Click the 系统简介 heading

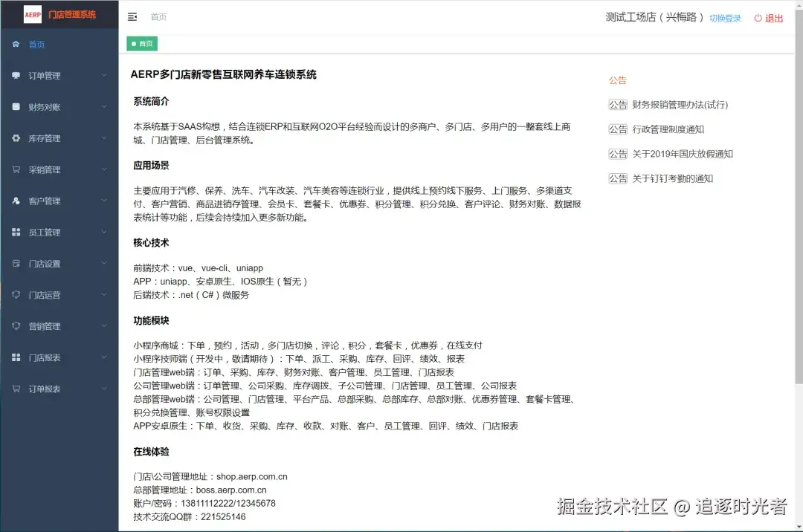[151, 101]
